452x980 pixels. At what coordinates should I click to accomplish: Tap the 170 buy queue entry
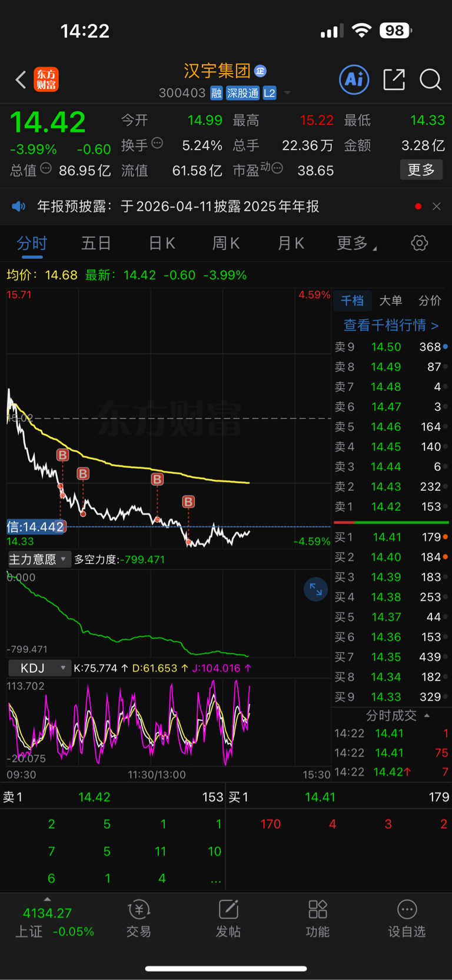click(x=271, y=824)
